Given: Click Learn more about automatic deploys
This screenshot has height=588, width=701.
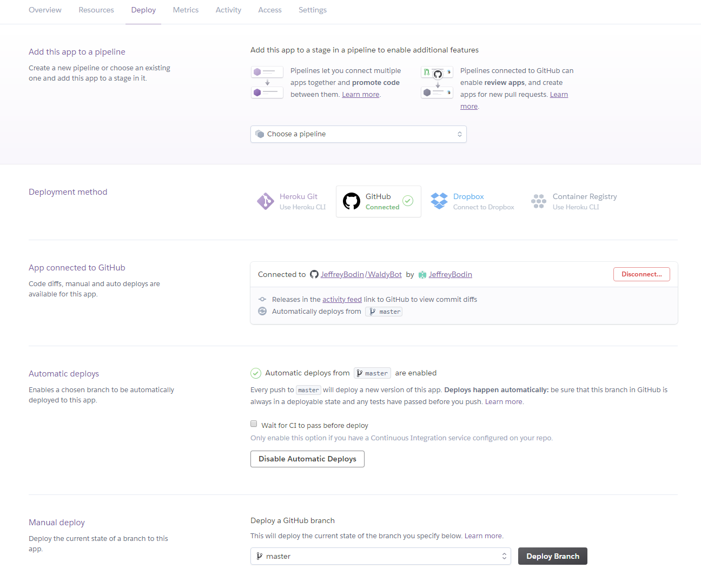Looking at the screenshot, I should tap(504, 402).
